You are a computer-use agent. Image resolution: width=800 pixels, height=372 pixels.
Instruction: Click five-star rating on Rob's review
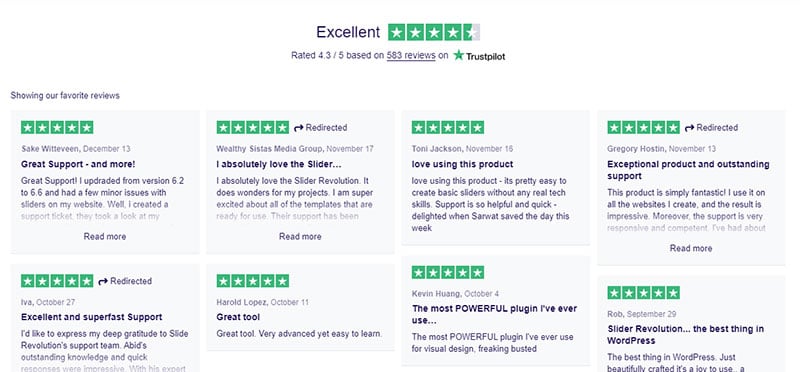pos(643,293)
